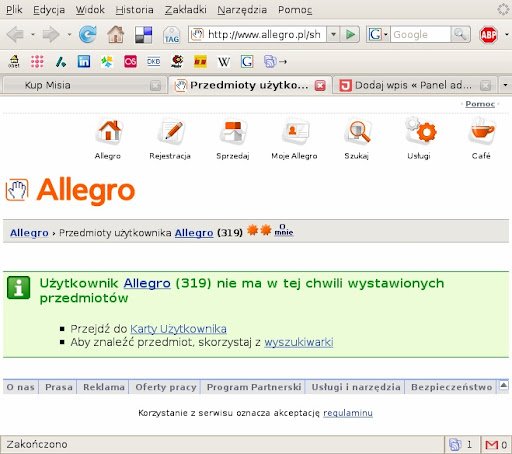Screen dimensions: 512x454
Task: Click the green Go arrow button
Action: pos(350,34)
